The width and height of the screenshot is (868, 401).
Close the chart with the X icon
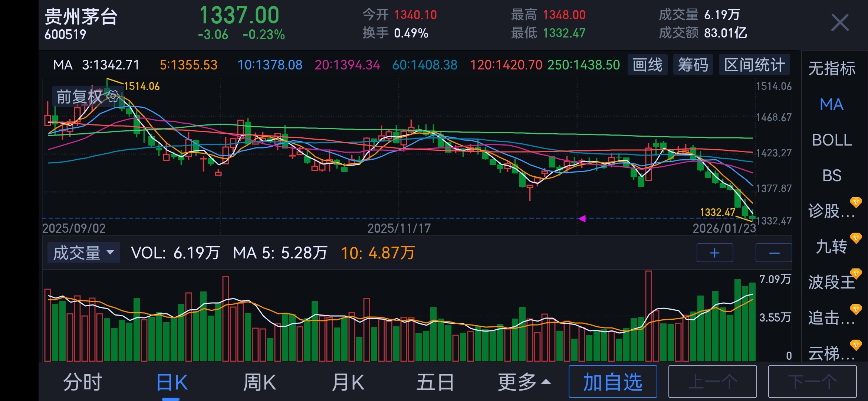840,23
